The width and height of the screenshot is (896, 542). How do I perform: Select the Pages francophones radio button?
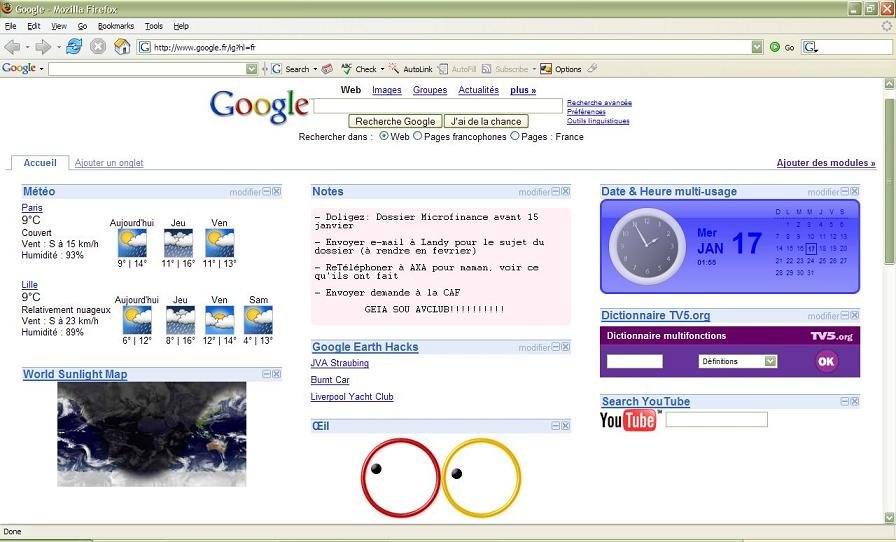click(x=418, y=136)
